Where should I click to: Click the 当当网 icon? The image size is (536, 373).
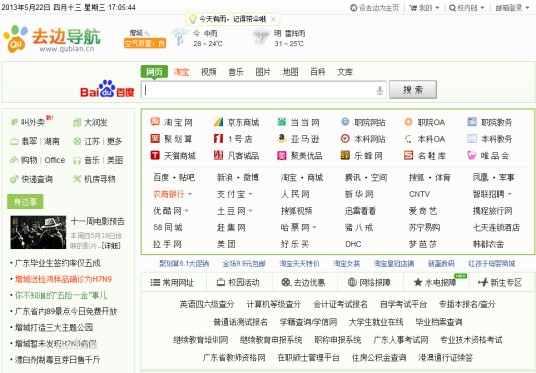pos(282,122)
